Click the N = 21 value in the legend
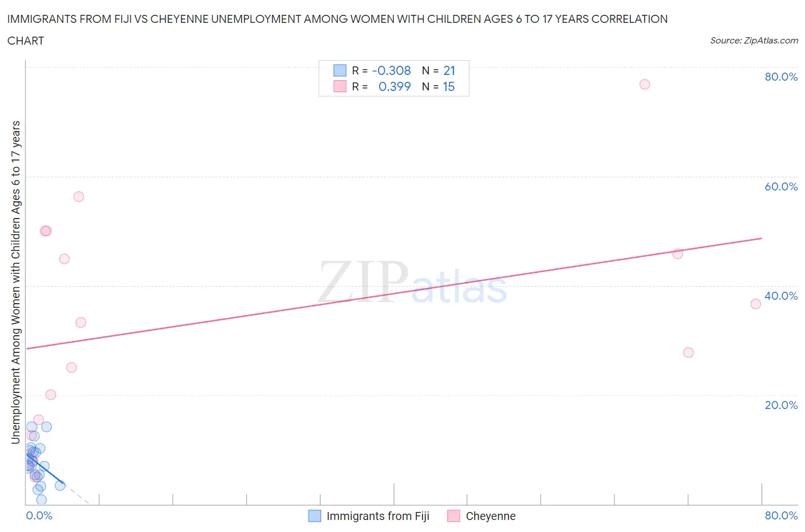This screenshot has height=532, width=805. click(x=439, y=70)
